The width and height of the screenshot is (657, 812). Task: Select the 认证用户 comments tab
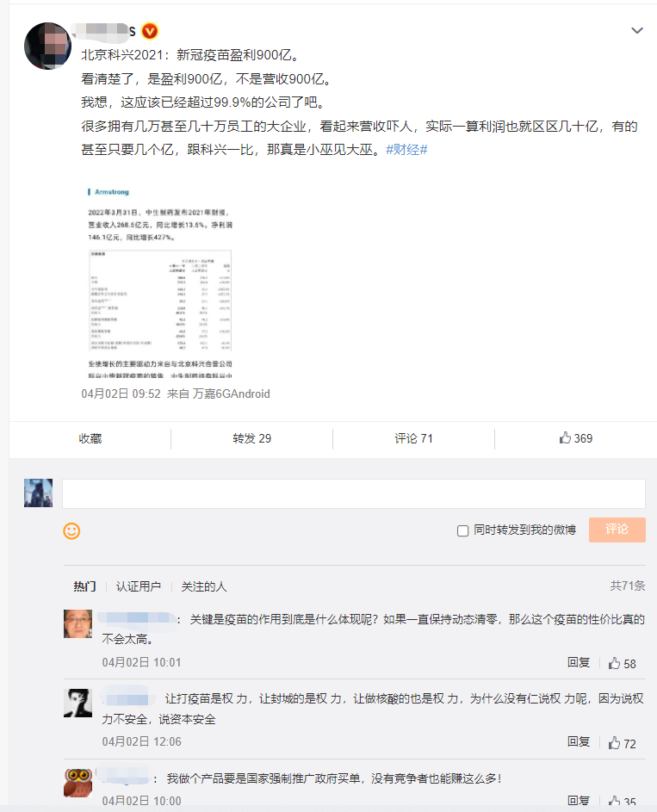(x=139, y=586)
